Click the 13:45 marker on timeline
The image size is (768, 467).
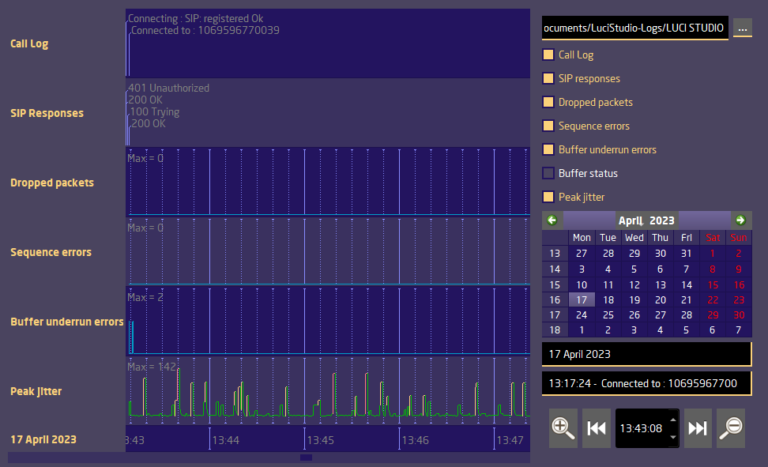click(319, 440)
